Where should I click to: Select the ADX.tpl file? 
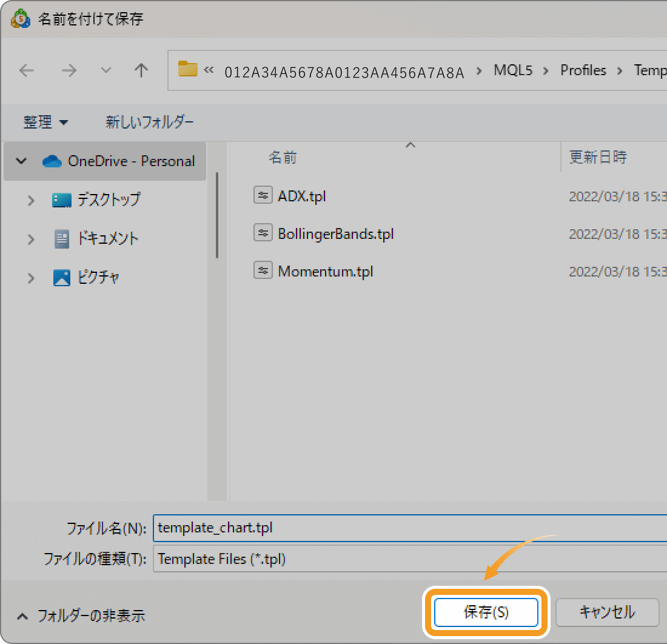pos(301,196)
